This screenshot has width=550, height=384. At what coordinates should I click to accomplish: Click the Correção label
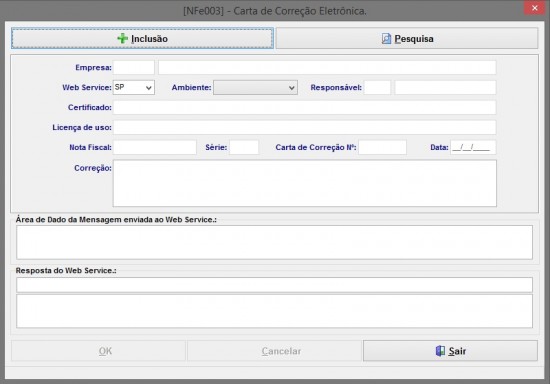coord(93,168)
